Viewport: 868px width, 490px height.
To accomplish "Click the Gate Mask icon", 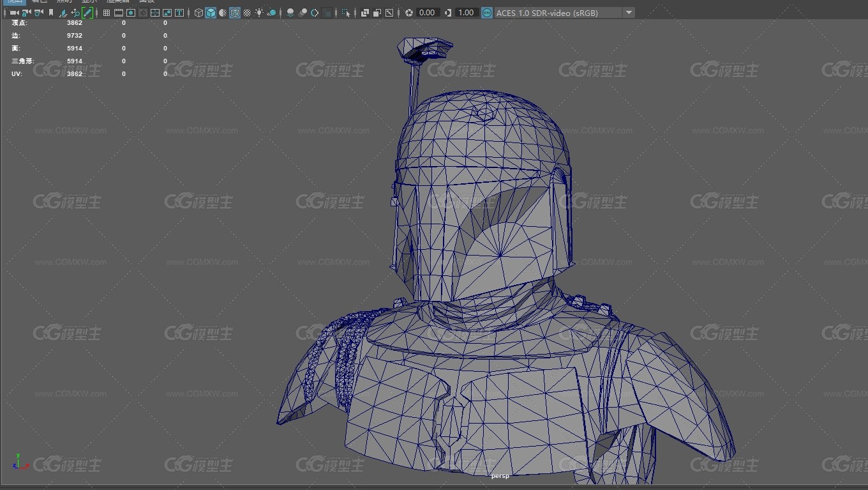I will [x=143, y=13].
